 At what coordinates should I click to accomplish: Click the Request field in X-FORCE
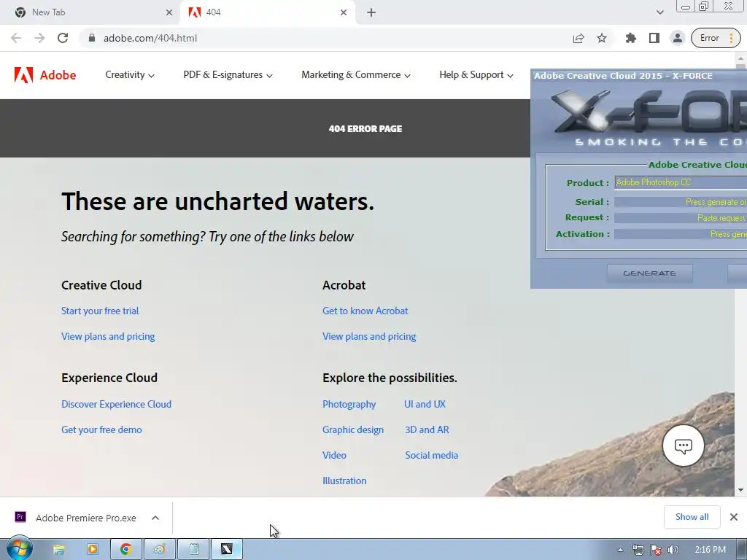click(x=681, y=217)
